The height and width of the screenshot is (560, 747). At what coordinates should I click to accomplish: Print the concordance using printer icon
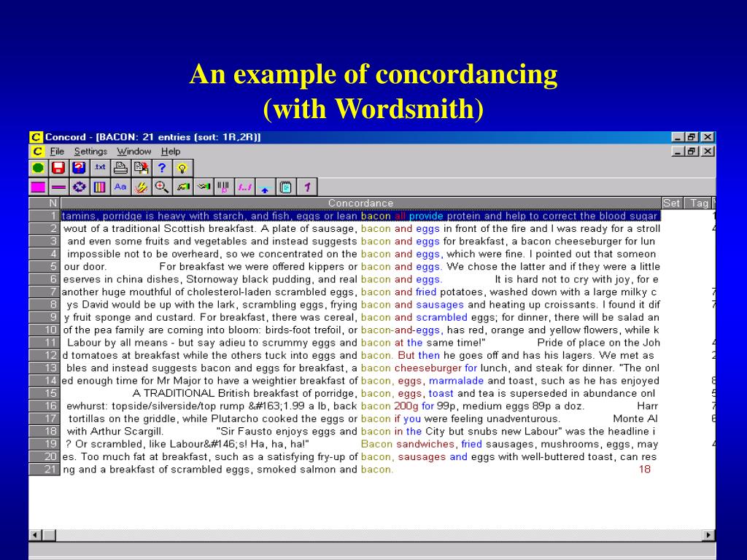pos(120,168)
